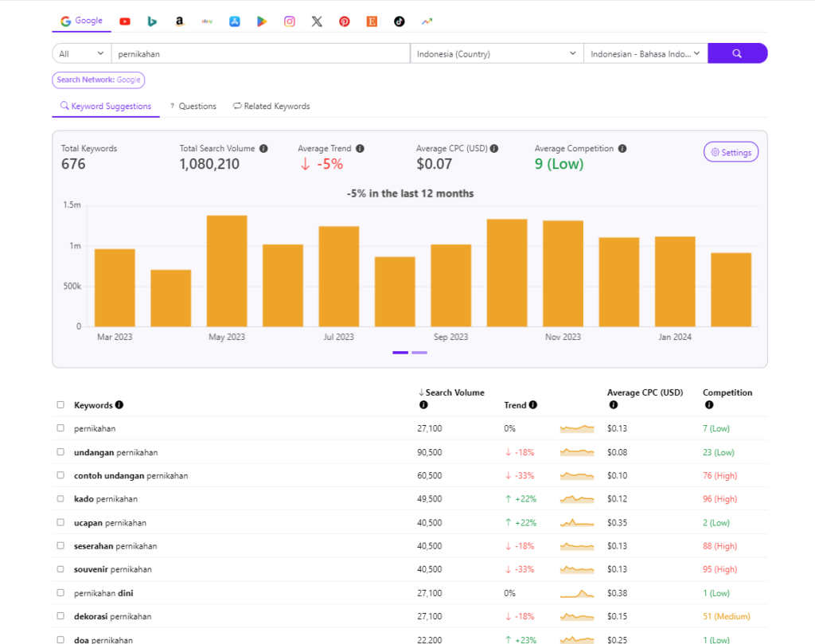Select the Pinterest source icon
The image size is (815, 644).
pyautogui.click(x=344, y=21)
